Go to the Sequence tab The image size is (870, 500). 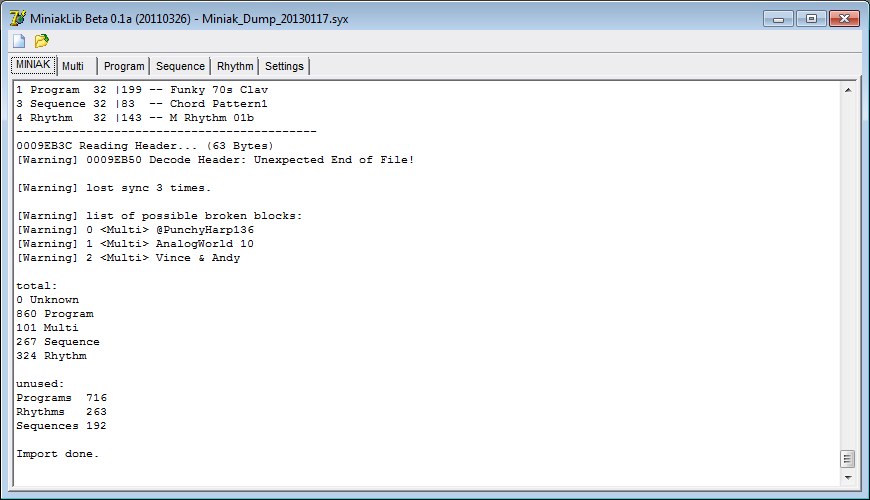pyautogui.click(x=180, y=66)
